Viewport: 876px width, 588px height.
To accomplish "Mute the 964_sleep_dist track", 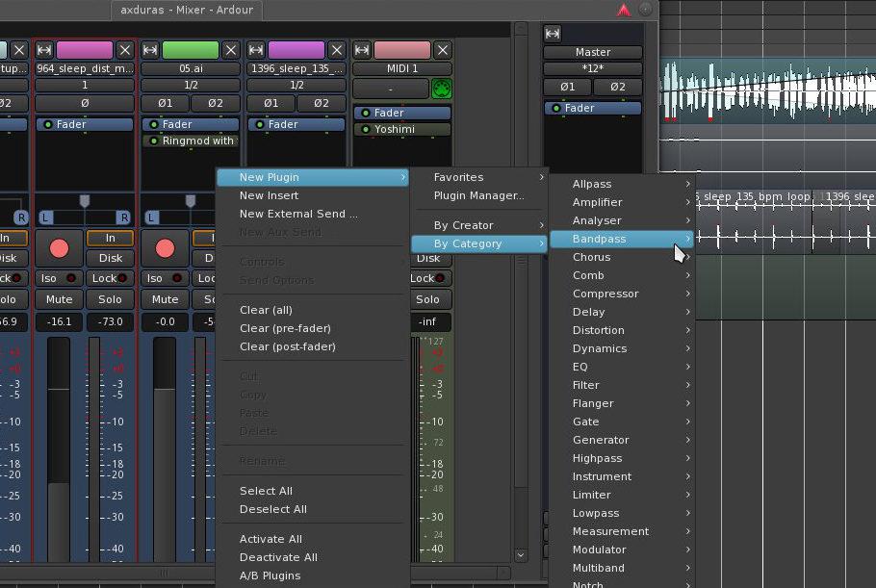I will click(x=59, y=299).
